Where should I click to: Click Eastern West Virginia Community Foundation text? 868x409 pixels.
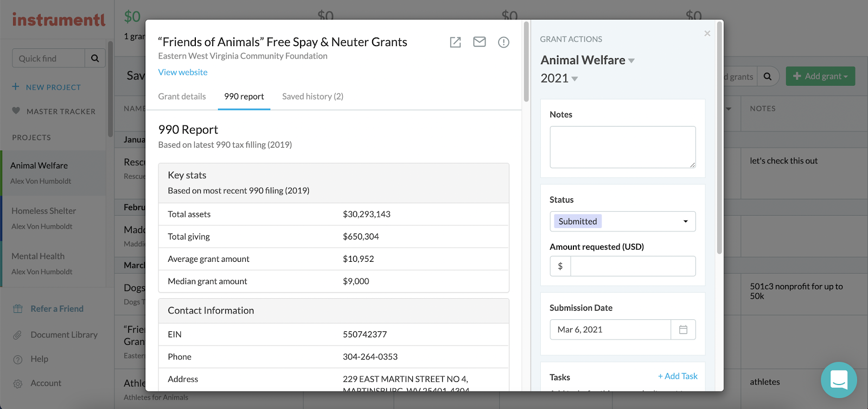[x=242, y=56]
